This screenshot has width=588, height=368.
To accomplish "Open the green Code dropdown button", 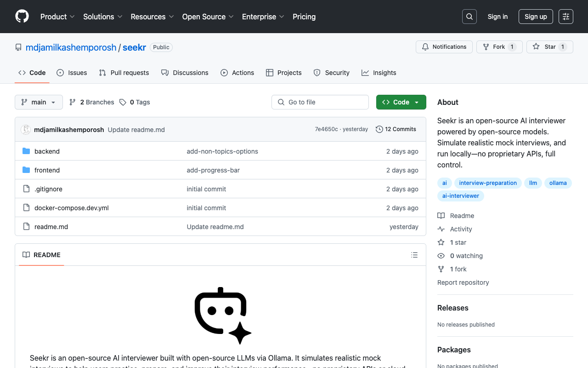I will pyautogui.click(x=401, y=102).
